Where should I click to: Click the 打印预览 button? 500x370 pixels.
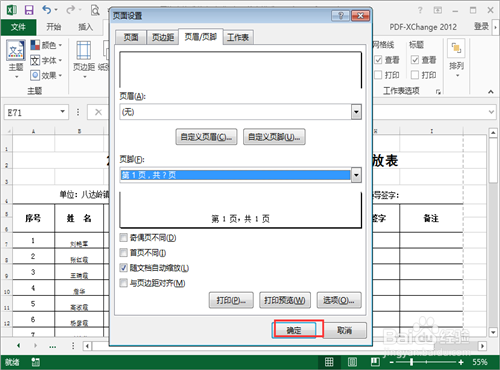click(285, 300)
